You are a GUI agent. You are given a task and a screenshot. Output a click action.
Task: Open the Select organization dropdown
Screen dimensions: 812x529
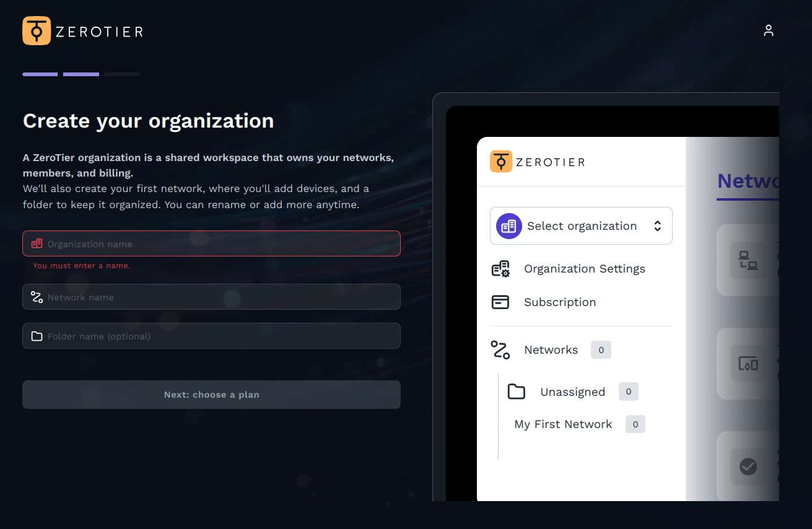coord(581,226)
